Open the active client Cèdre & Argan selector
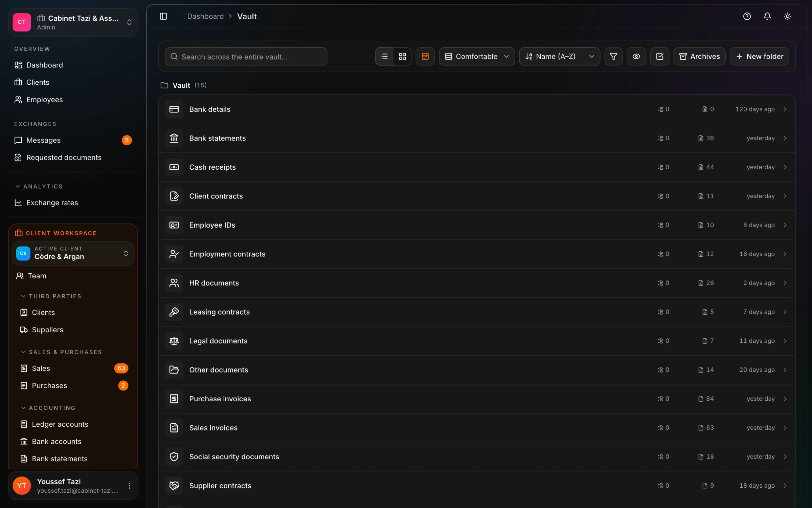The image size is (812, 508). 73,253
